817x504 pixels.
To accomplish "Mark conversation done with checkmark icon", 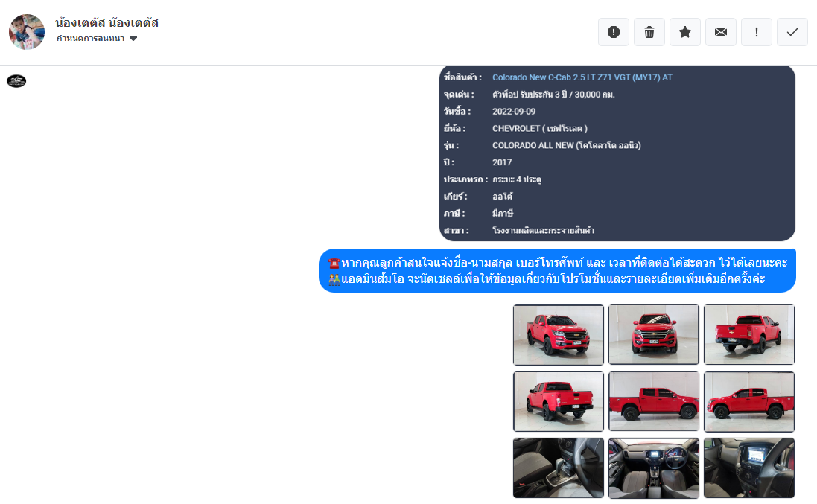I will 792,32.
